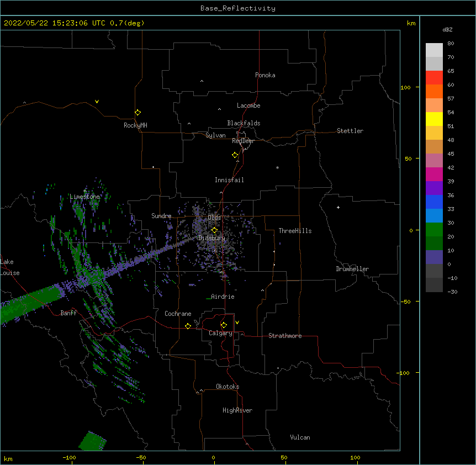Screen dimensions: 476x465
Task: Select the Okotoks label
Action: (228, 387)
